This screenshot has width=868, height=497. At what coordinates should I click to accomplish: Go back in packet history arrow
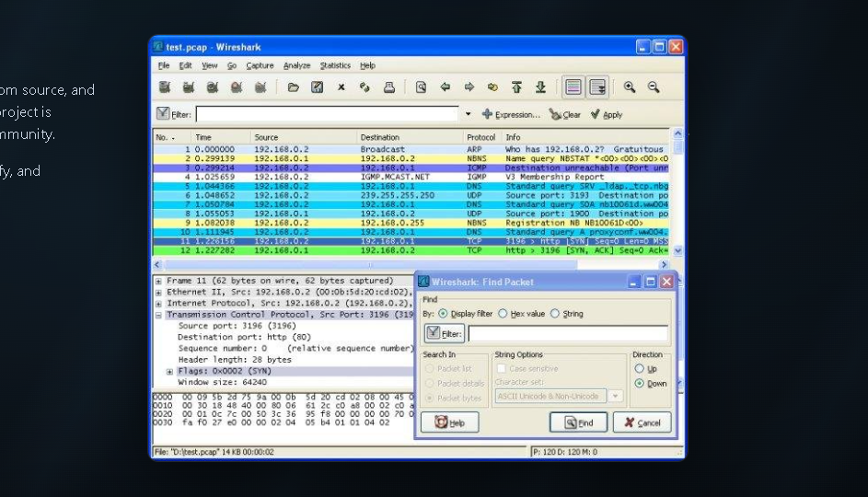tap(446, 87)
